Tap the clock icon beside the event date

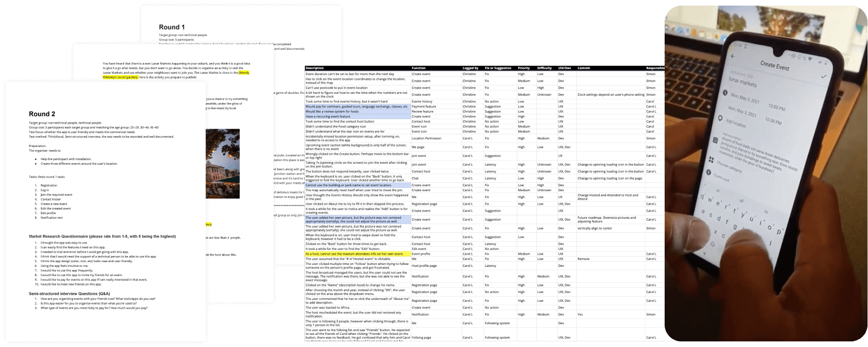725,93
